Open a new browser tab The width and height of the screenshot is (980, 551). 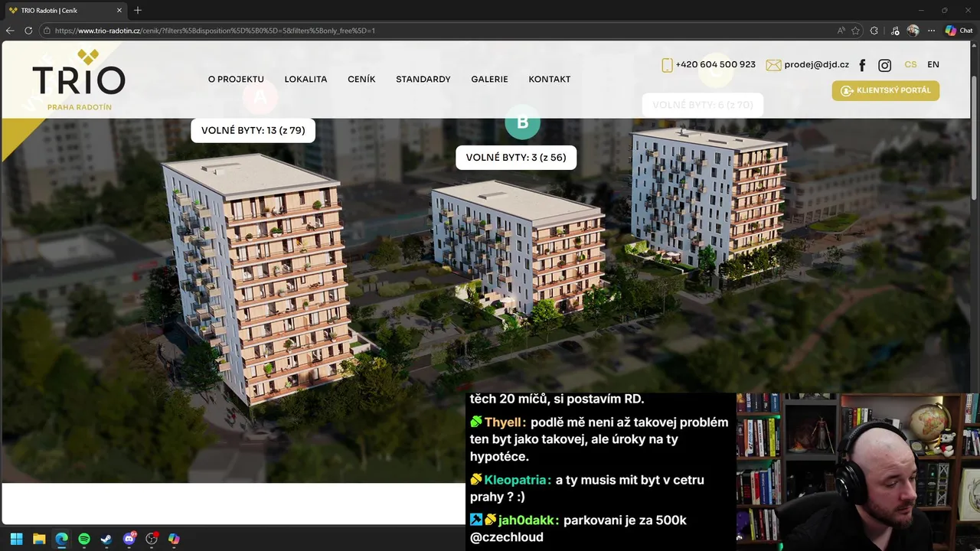click(x=138, y=10)
